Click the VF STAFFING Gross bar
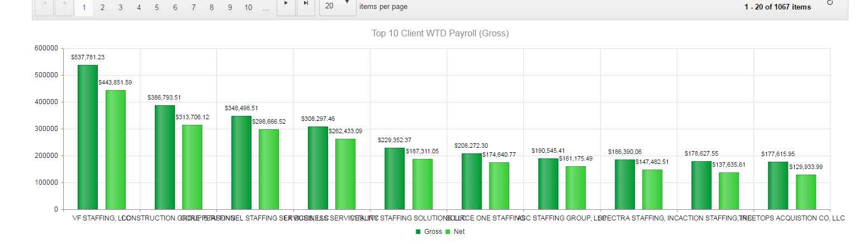The height and width of the screenshot is (244, 868). click(88, 137)
